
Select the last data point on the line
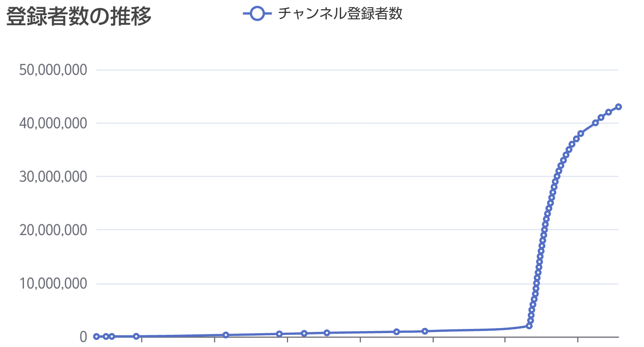tap(618, 107)
